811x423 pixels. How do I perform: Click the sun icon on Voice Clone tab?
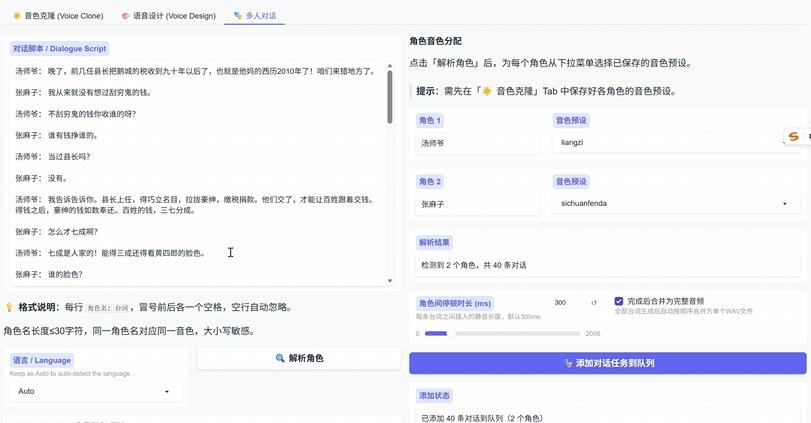(17, 16)
